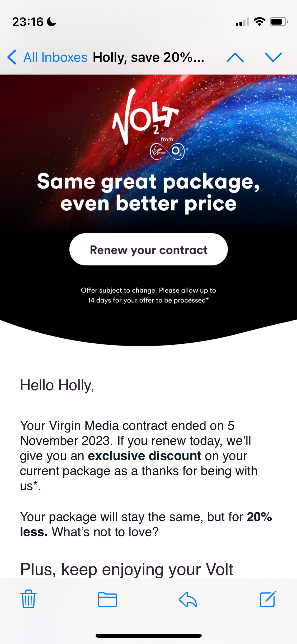
Task: Tap the battery indicator in status bar
Action: pos(279,22)
